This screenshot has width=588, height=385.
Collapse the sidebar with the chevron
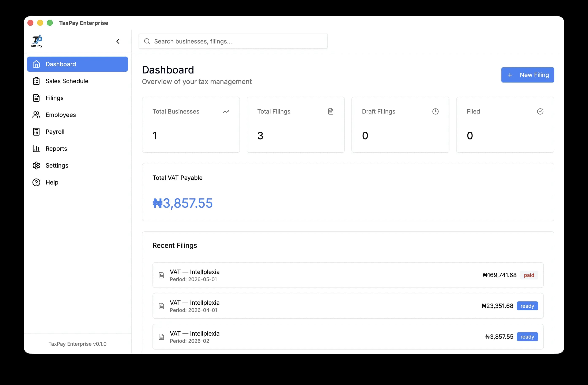tap(118, 41)
